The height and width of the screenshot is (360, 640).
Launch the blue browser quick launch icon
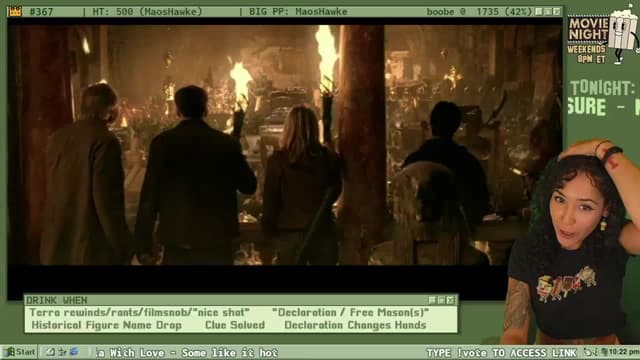tap(74, 352)
